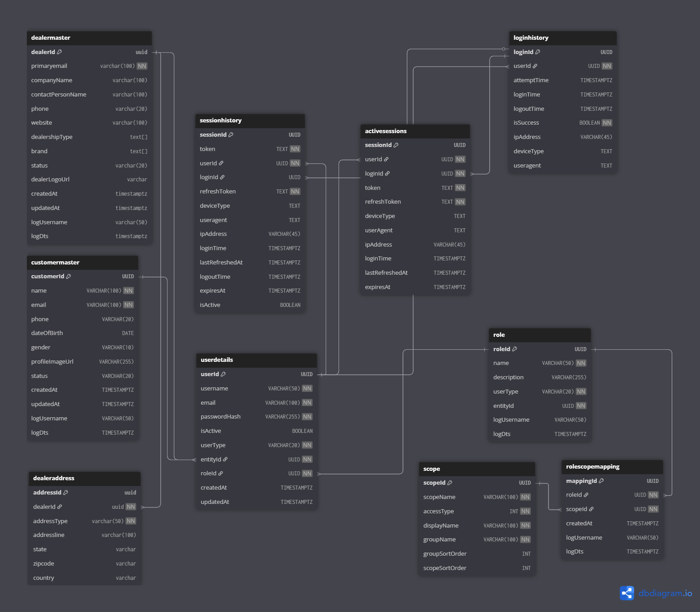Select the loginhistory table header
Image resolution: width=700 pixels, height=612 pixels.
(x=562, y=38)
